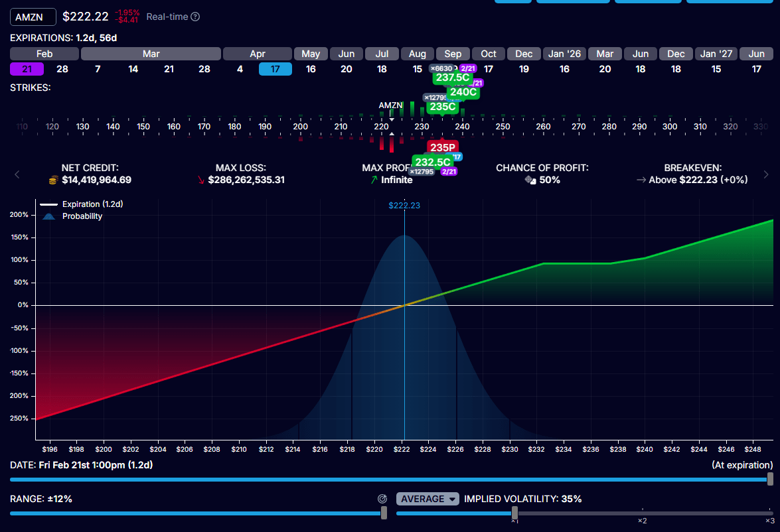Click the AMZN ticker input field

tap(33, 17)
